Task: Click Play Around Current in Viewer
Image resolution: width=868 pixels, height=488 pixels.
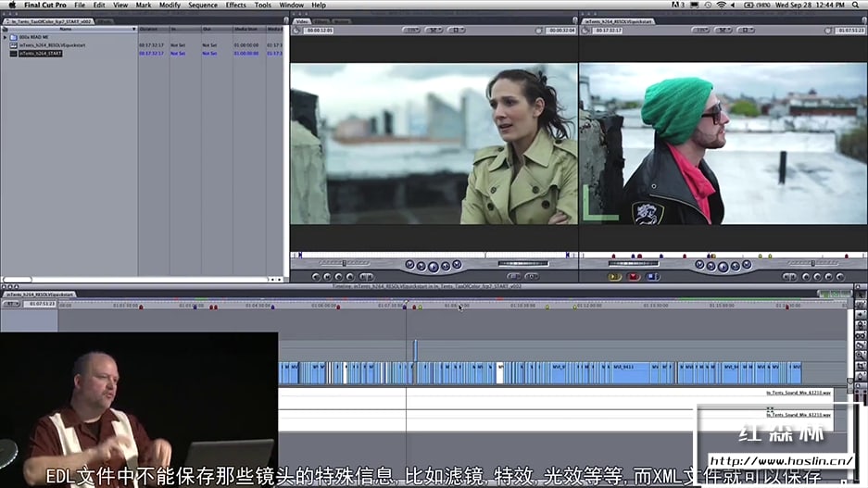Action: [445, 267]
